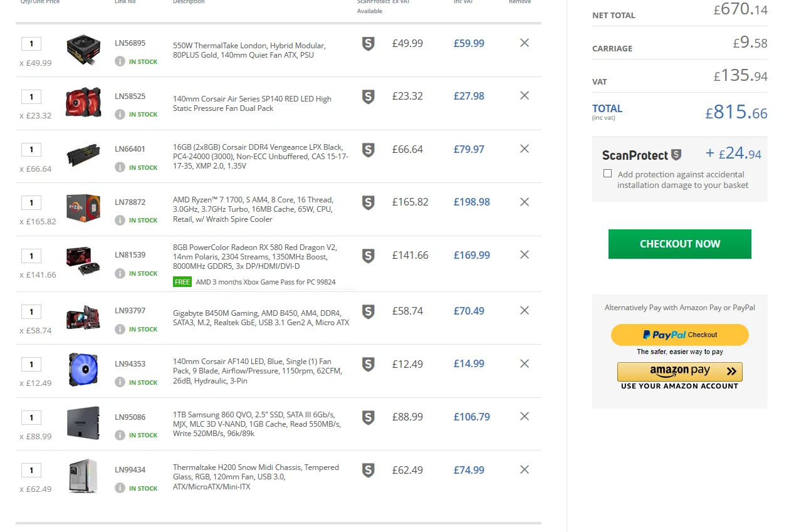
Task: Click the info icon beside LN81539
Action: tap(120, 273)
